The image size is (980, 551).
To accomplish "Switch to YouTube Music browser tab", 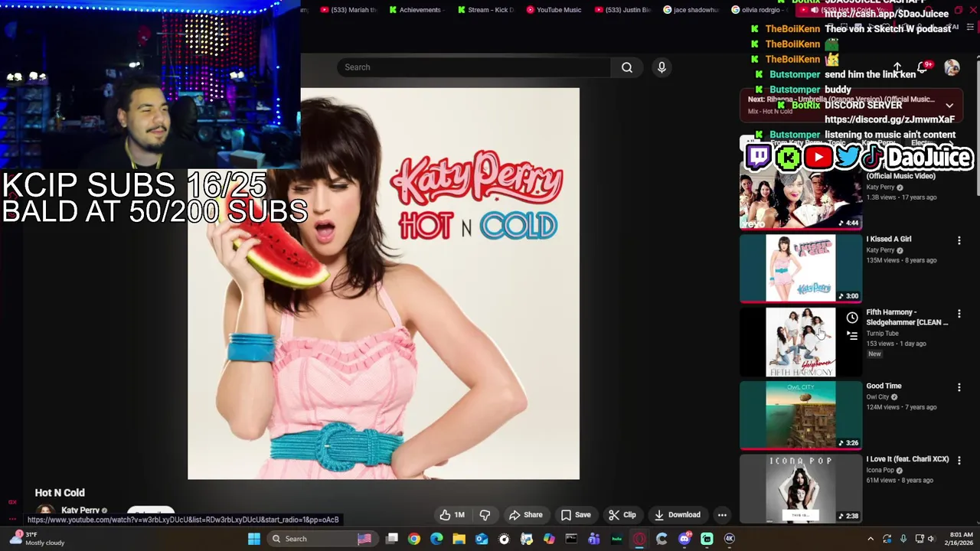I will click(x=553, y=10).
